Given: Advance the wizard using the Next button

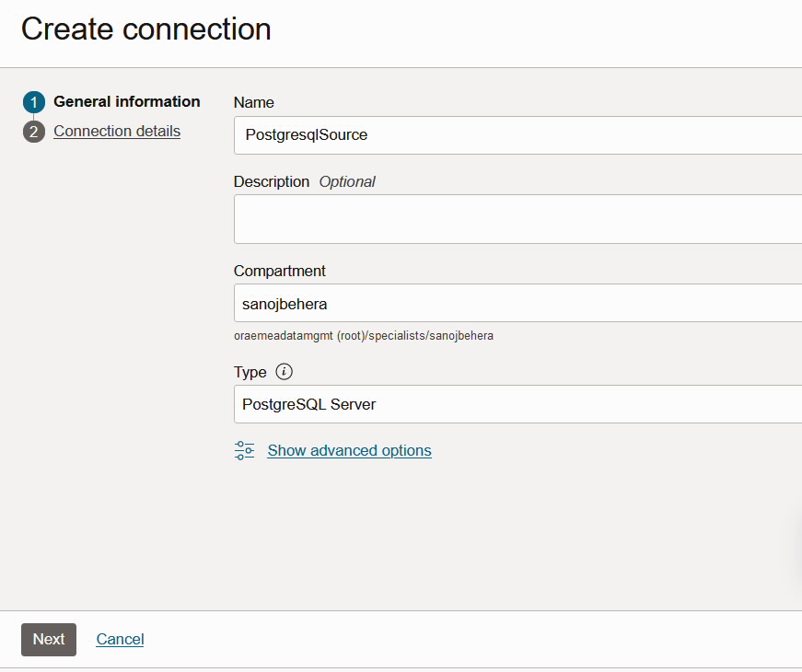Looking at the screenshot, I should 48,639.
